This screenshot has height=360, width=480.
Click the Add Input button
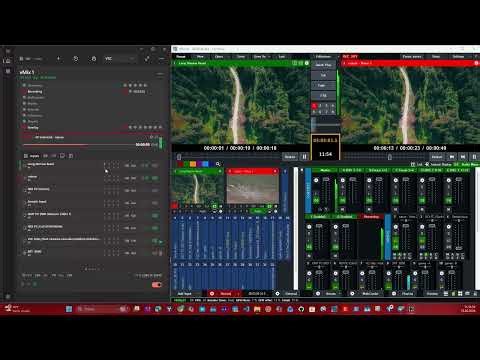point(184,294)
